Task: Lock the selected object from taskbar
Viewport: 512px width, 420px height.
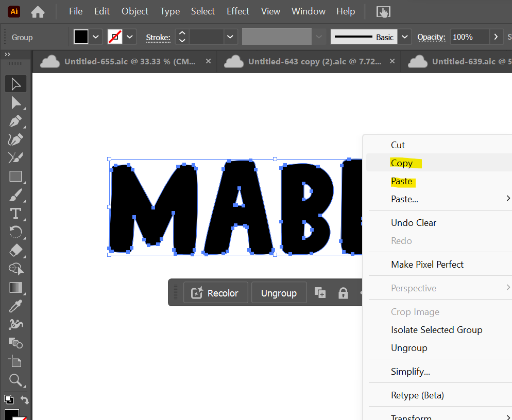Action: pos(343,293)
